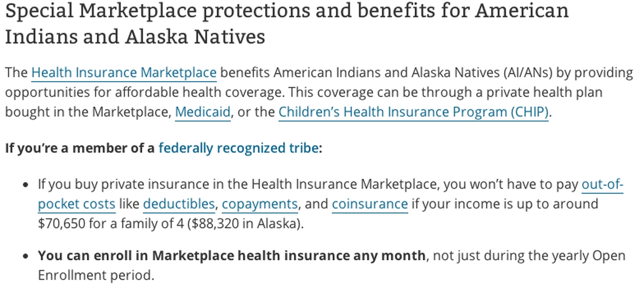Click the first bullet point marker

click(26, 186)
